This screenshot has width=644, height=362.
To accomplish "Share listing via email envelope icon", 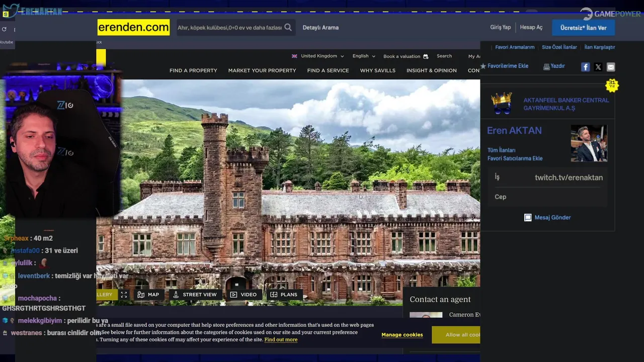I will [610, 67].
